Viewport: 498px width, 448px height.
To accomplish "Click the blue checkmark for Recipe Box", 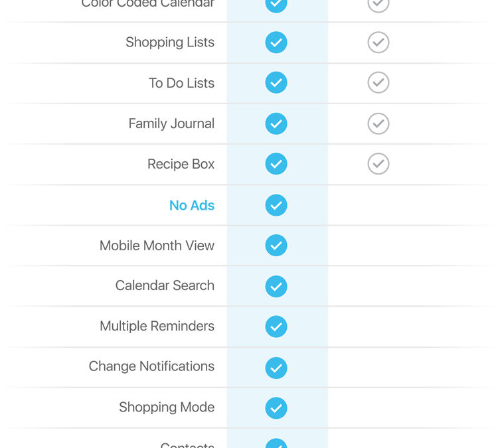I will 276,164.
